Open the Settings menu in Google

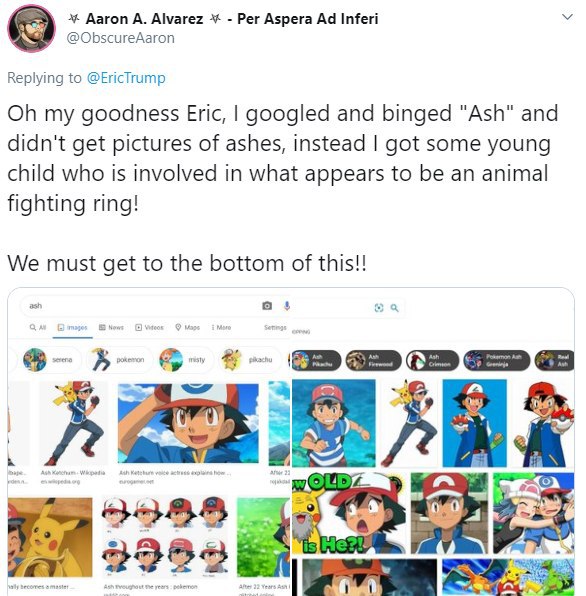tap(275, 327)
